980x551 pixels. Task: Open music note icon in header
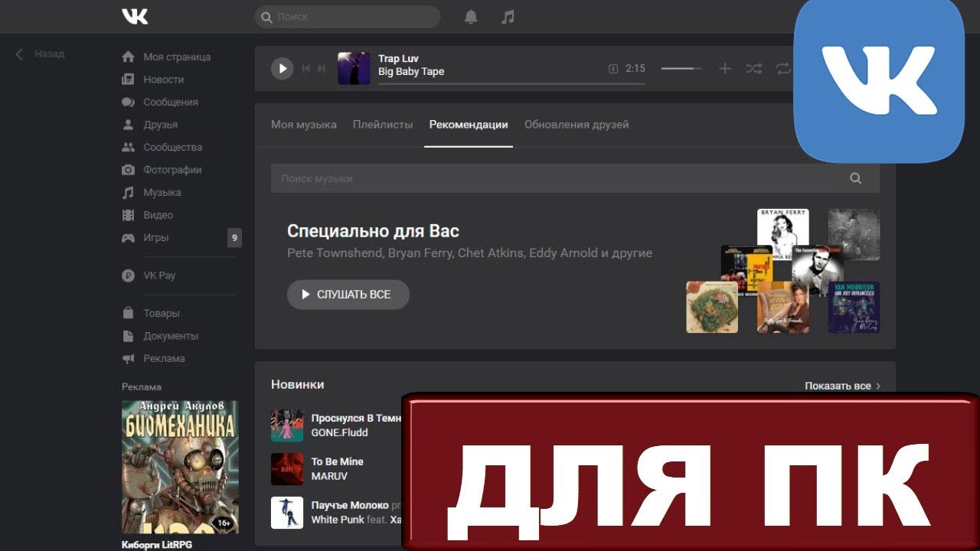508,17
